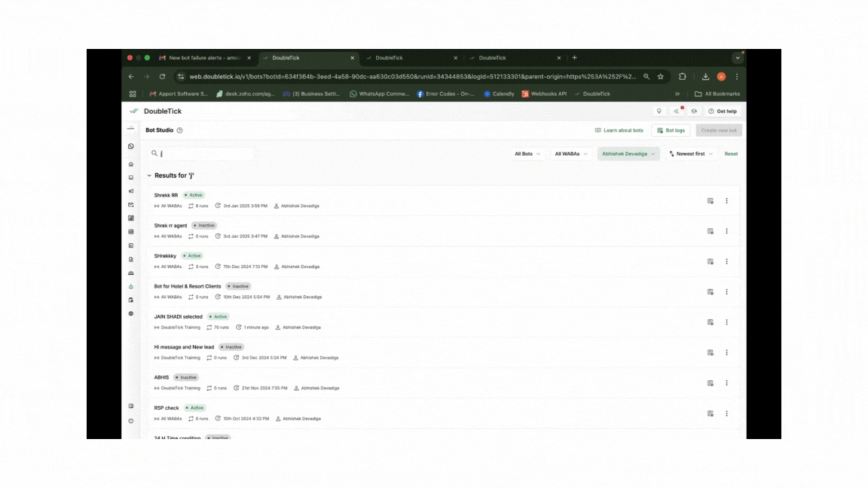Expand the All Bots filter dropdown
This screenshot has width=868, height=488.
[527, 154]
